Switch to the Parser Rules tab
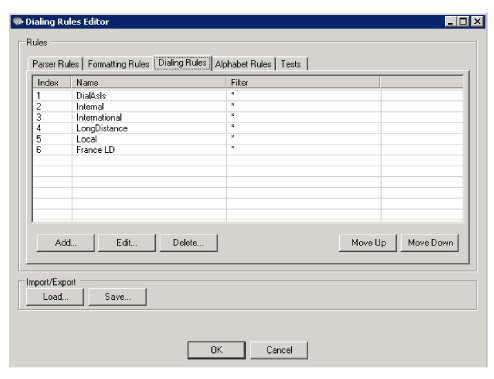 56,64
